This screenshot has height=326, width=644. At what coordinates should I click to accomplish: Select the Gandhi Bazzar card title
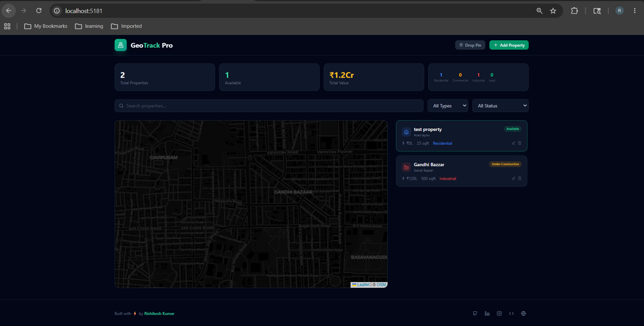[x=429, y=165]
